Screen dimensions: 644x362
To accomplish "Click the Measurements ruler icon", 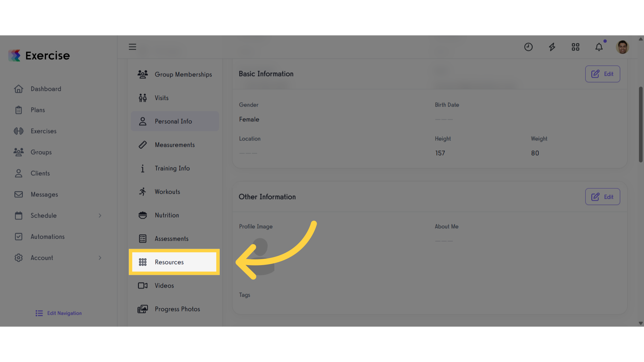I will (143, 145).
